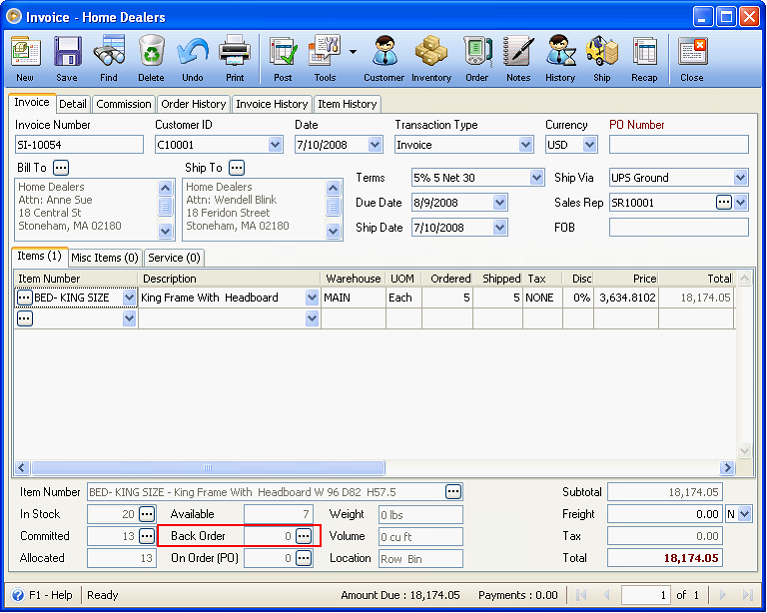Click the items grid horizontal scrollbar
The height and width of the screenshot is (613, 767).
[x=208, y=467]
